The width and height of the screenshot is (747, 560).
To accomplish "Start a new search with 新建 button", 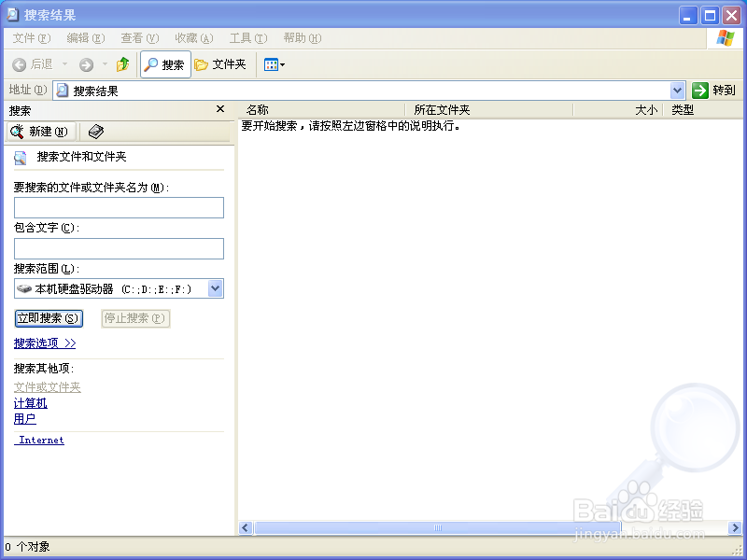I will tap(39, 132).
